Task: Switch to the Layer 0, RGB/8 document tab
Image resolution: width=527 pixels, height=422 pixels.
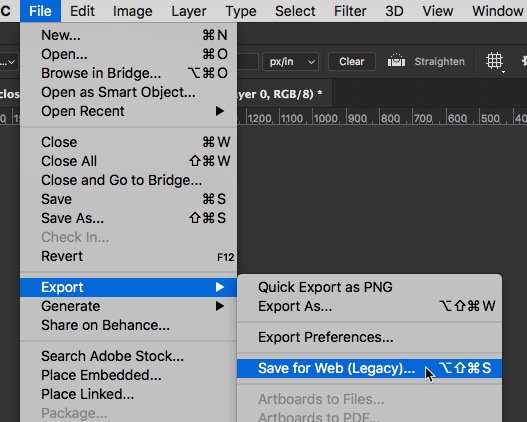Action: 284,94
